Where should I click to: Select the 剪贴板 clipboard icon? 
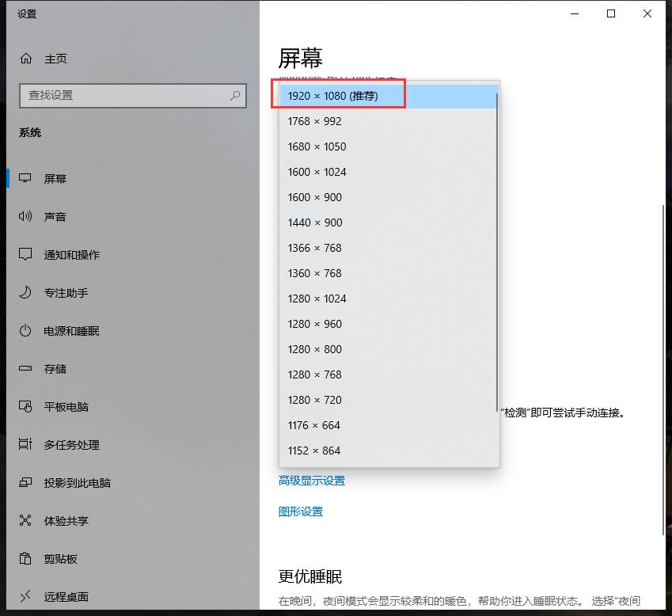pyautogui.click(x=24, y=558)
